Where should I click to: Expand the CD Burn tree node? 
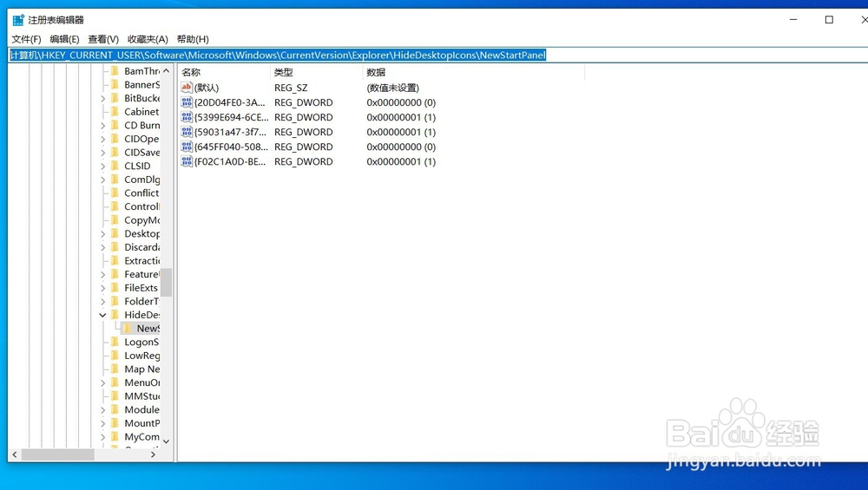[103, 126]
